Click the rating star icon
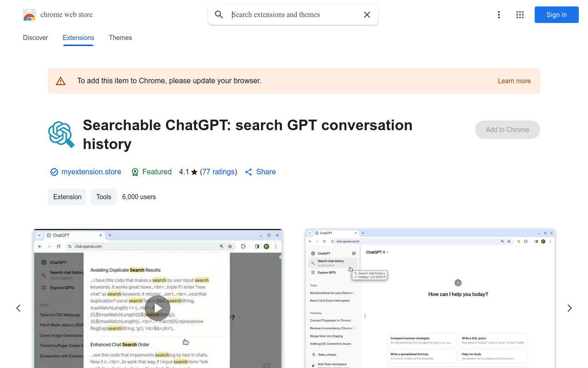Image resolution: width=588 pixels, height=368 pixels. 194,172
